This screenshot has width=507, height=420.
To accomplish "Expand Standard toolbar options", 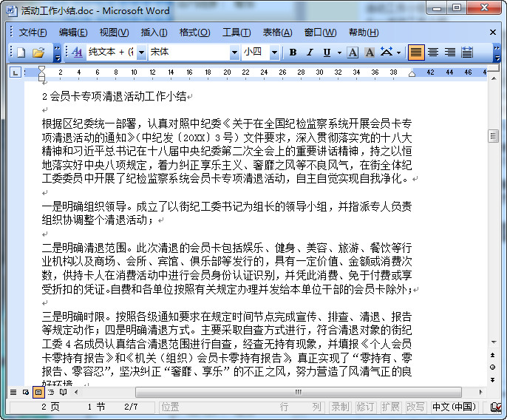I will (x=57, y=52).
